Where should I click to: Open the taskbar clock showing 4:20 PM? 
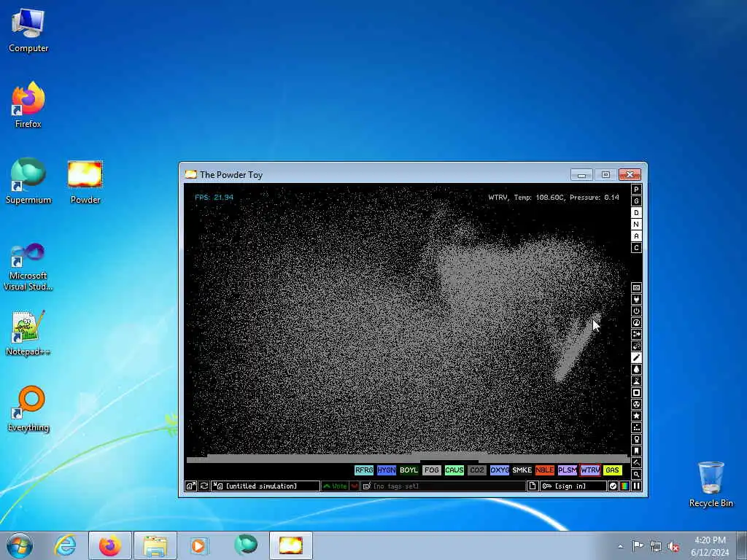[x=710, y=546]
